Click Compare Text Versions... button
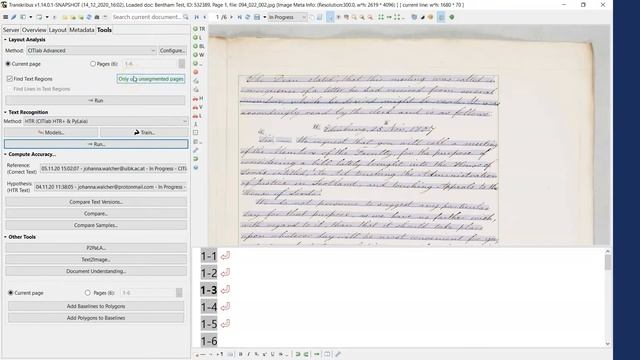This screenshot has height=360, width=640. (x=96, y=202)
